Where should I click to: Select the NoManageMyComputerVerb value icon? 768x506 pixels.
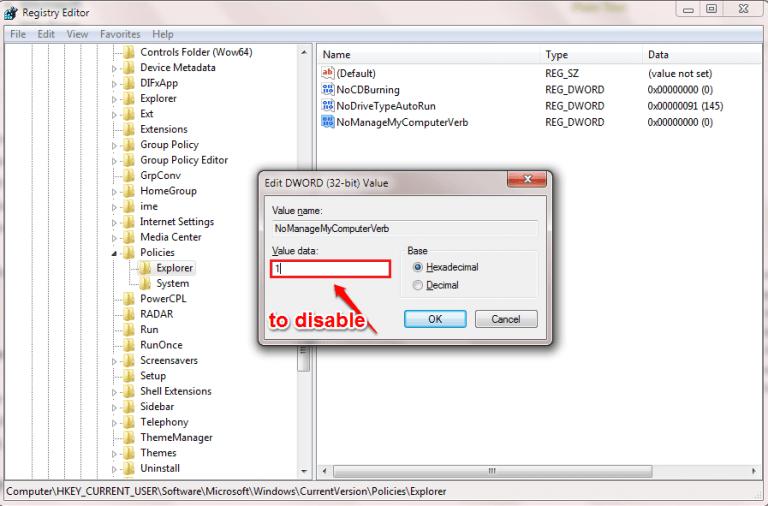327,121
